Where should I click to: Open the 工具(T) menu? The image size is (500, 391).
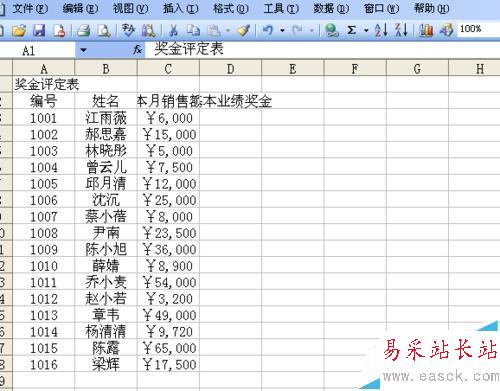[281, 8]
